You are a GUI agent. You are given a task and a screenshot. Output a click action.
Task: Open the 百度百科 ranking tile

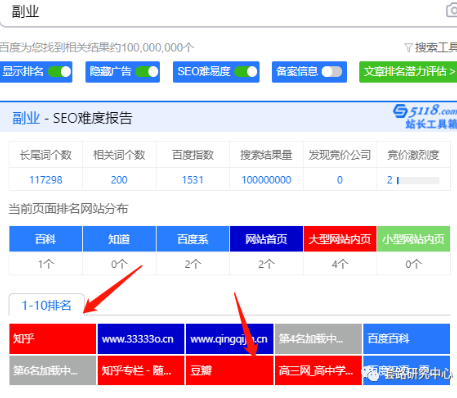click(407, 339)
